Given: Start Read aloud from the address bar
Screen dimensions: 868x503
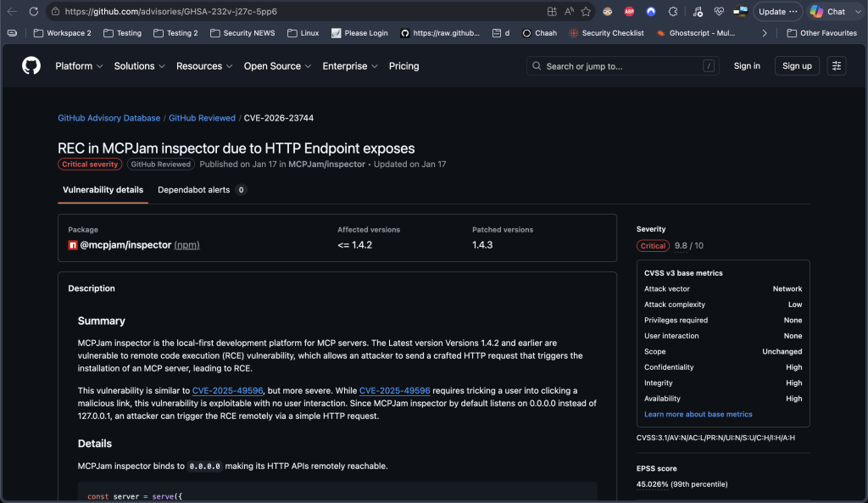Looking at the screenshot, I should [x=569, y=11].
